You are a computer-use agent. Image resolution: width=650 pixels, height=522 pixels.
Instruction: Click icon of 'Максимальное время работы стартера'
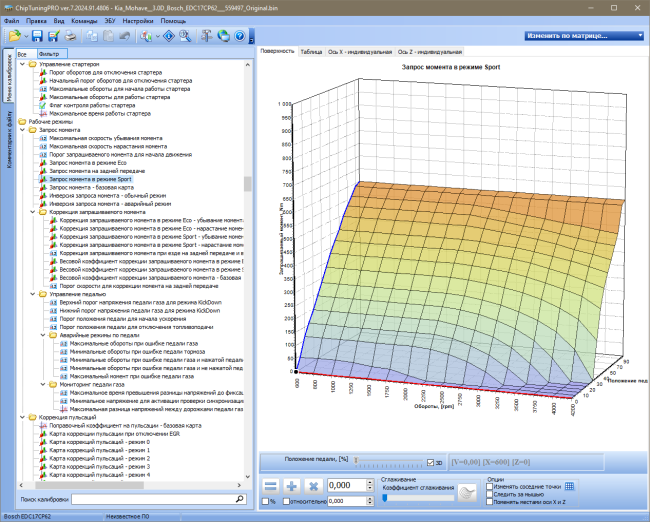43,114
